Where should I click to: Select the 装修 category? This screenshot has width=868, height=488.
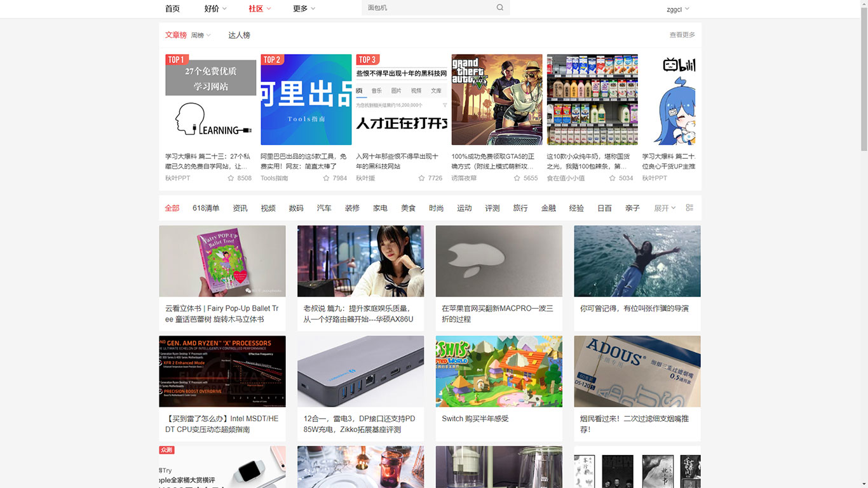[x=352, y=208]
